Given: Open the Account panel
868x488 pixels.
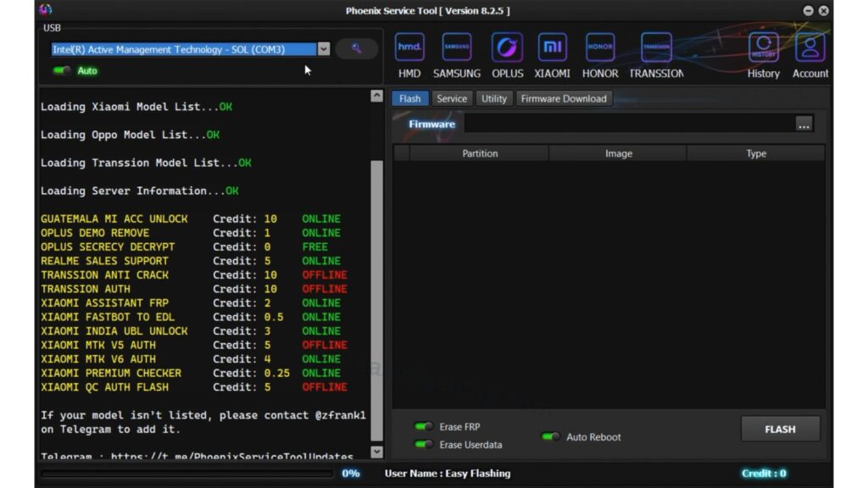Looking at the screenshot, I should click(810, 48).
